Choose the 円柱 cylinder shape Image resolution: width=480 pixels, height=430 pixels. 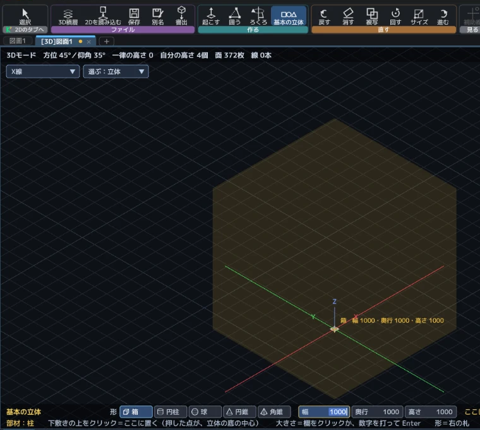(x=171, y=412)
